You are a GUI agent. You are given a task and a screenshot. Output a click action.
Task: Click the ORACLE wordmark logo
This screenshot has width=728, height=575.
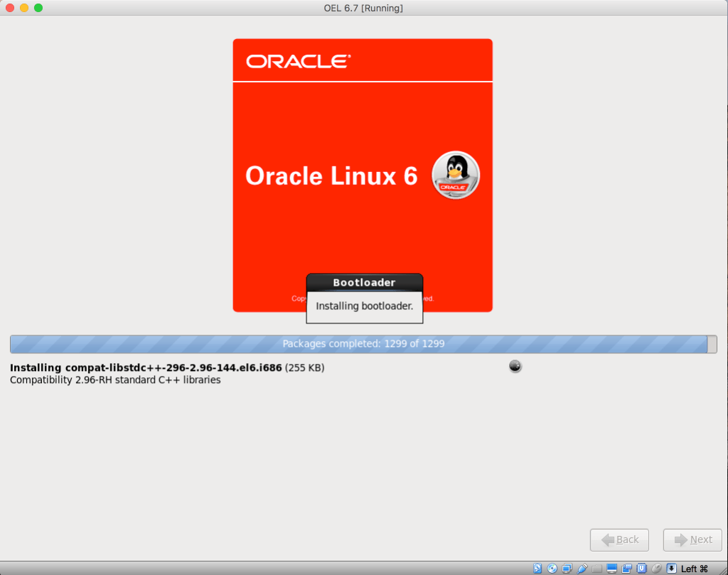coord(299,61)
